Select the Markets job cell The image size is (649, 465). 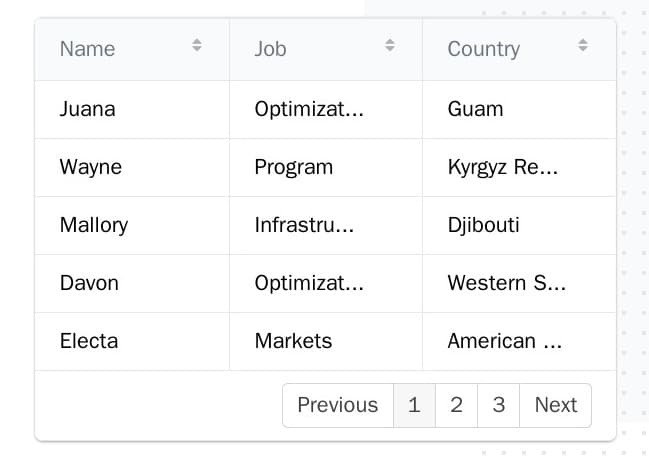click(293, 341)
